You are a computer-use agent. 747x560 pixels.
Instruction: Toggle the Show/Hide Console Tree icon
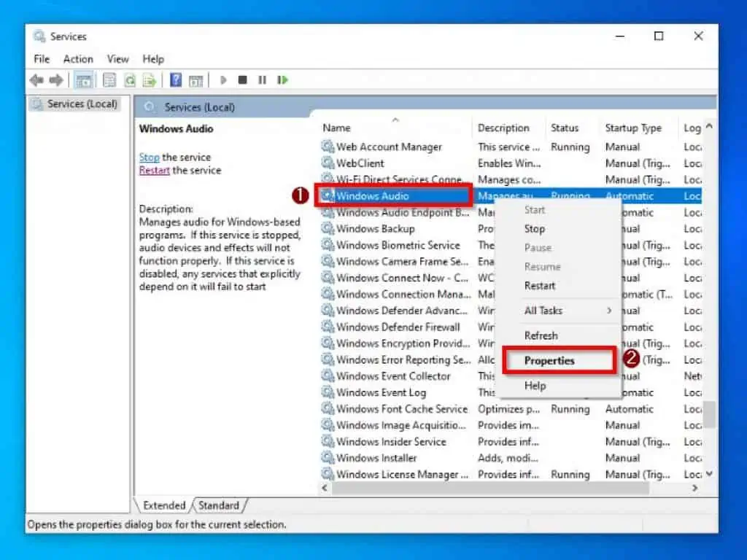tap(84, 80)
